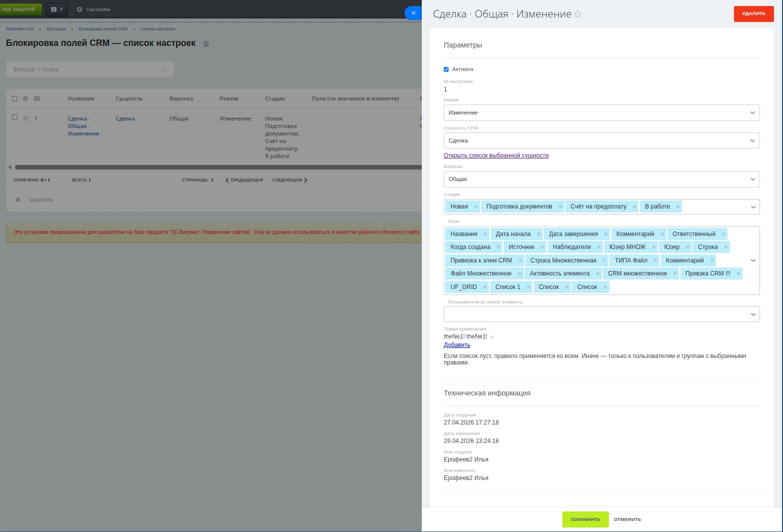
Task: Add 'Сделка · Общая · Изменение' to favorites star
Action: (578, 14)
